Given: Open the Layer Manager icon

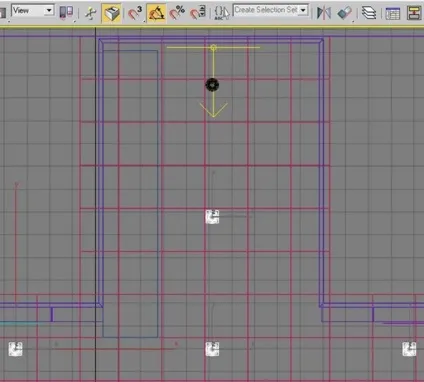Looking at the screenshot, I should (x=369, y=13).
